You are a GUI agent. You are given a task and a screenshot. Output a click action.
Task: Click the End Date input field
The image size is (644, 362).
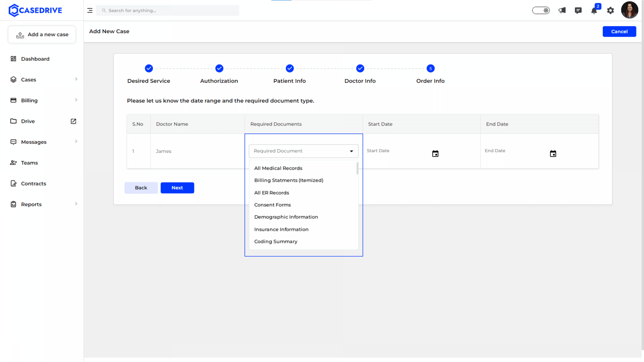(x=515, y=151)
